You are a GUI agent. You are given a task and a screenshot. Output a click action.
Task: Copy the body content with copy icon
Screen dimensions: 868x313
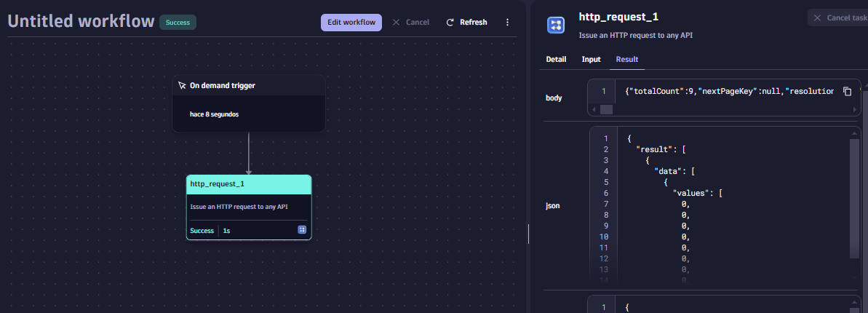click(x=847, y=92)
